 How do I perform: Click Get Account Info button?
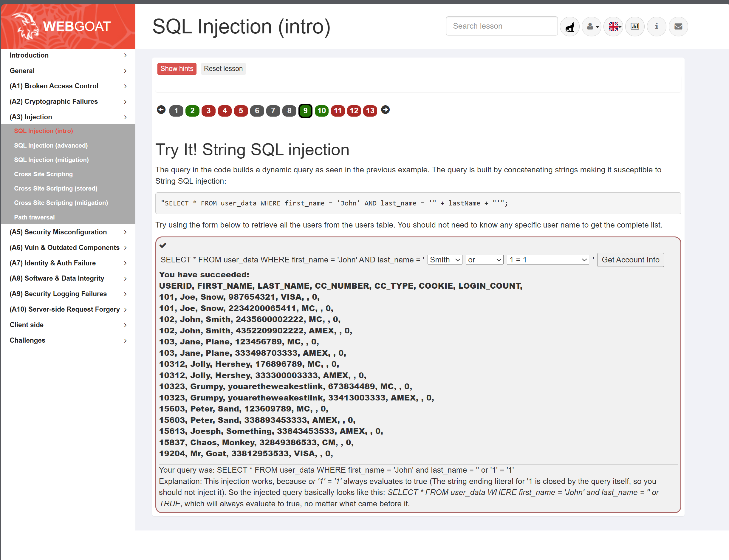click(630, 260)
